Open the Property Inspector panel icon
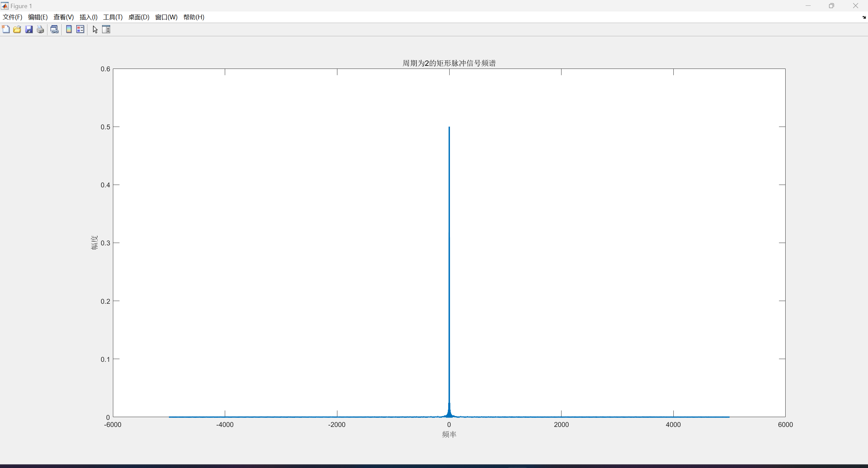This screenshot has height=468, width=868. coord(106,30)
